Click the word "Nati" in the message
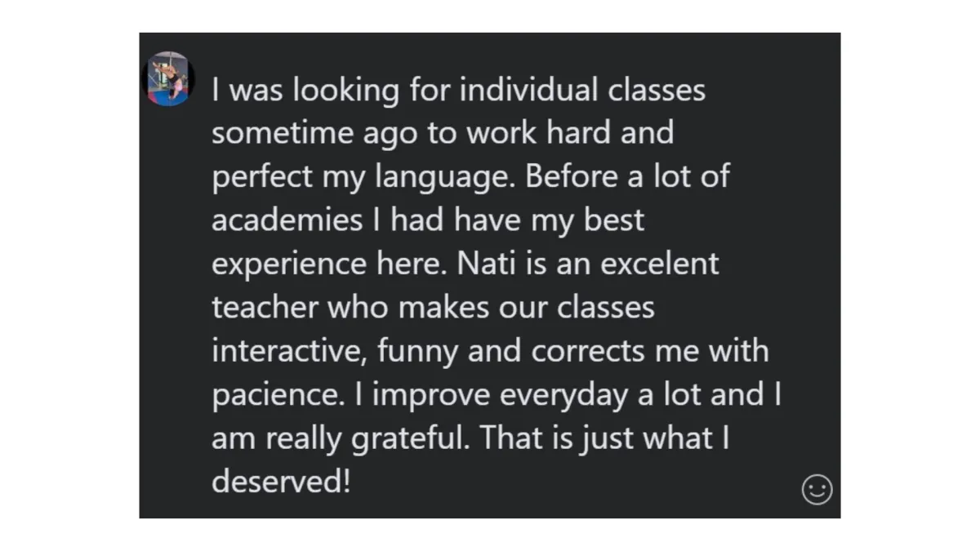 pos(484,264)
